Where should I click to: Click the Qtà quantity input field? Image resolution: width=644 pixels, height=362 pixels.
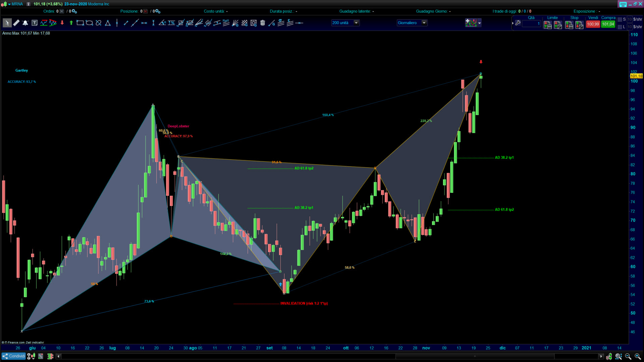pos(531,23)
